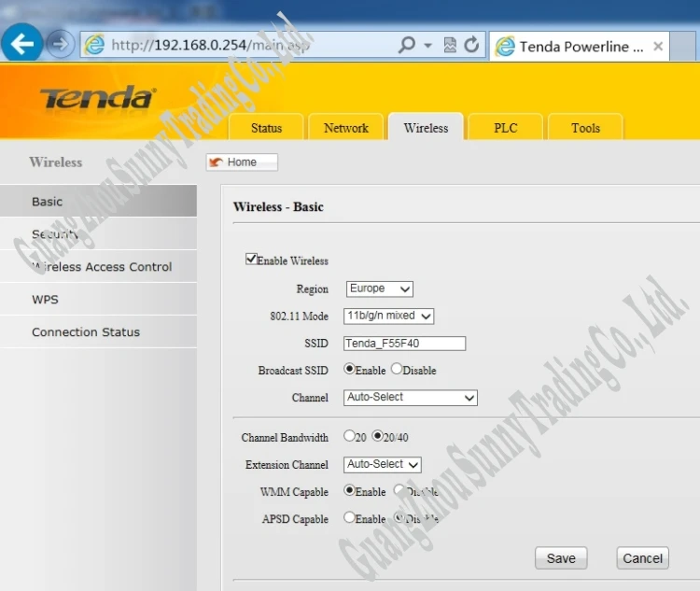Click the browser forward arrow button

(x=61, y=44)
